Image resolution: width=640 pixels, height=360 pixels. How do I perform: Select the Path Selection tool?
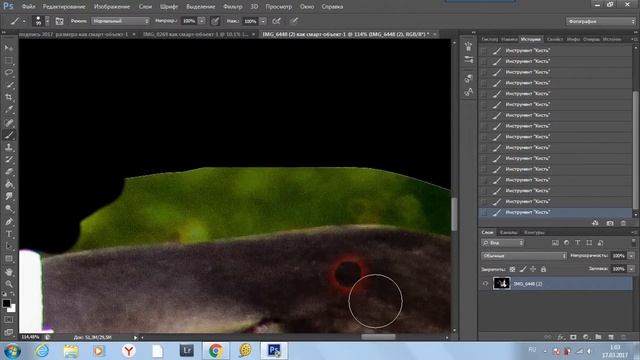(9, 247)
